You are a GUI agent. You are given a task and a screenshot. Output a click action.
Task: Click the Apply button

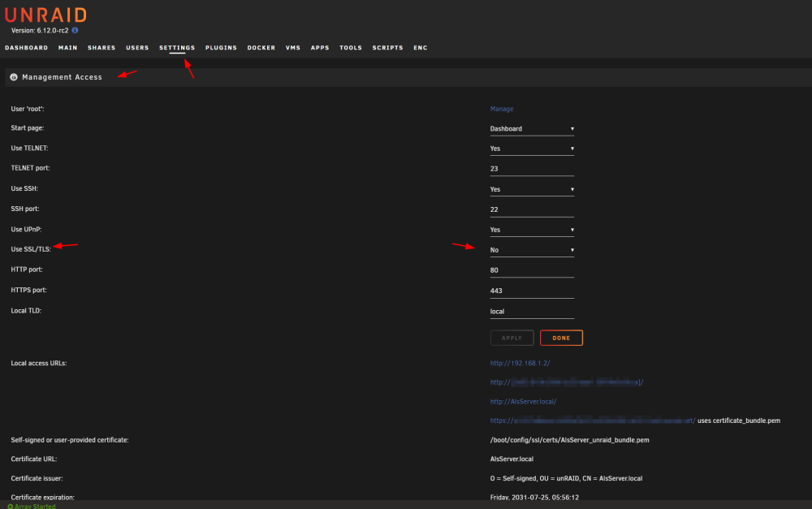tap(512, 339)
